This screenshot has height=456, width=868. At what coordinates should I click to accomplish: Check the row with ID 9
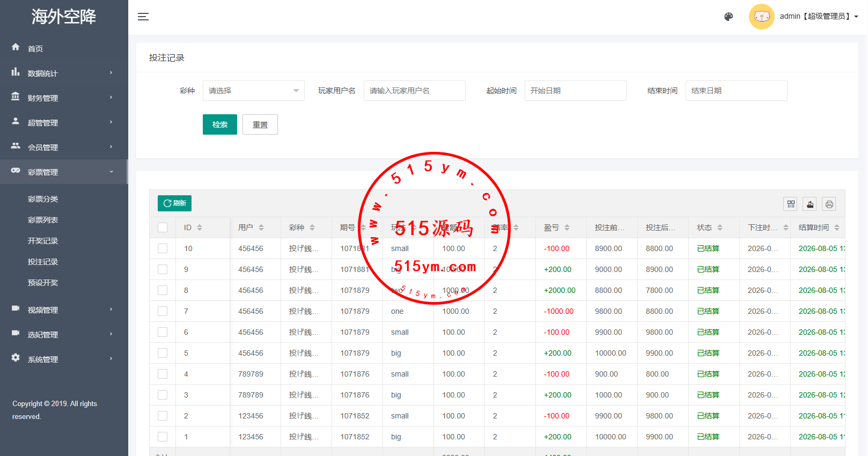coord(163,269)
